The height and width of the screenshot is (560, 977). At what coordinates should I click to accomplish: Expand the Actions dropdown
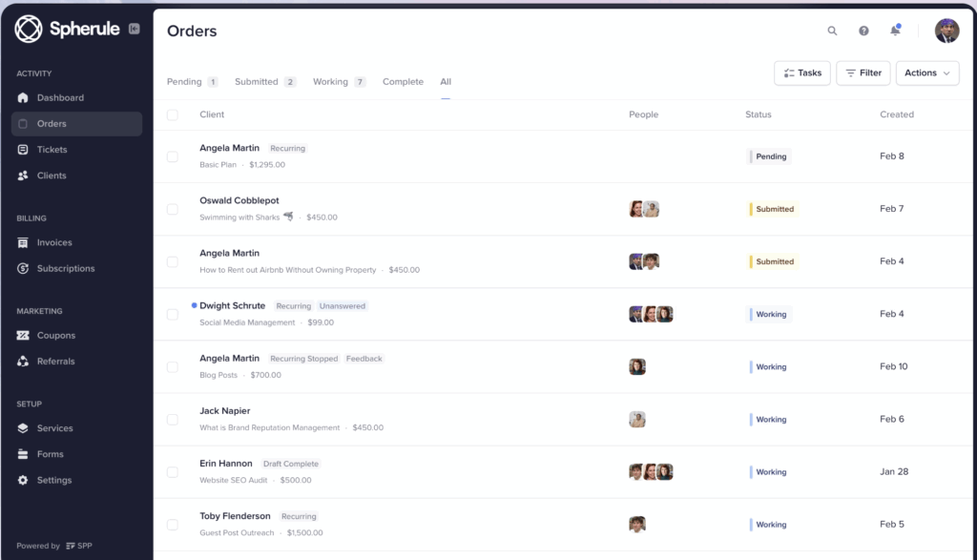927,73
